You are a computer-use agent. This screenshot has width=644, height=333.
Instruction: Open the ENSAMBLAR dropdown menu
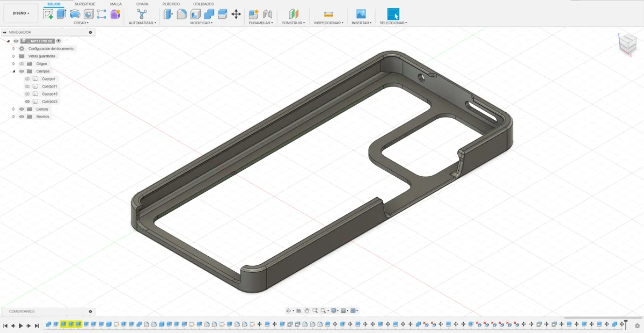261,23
